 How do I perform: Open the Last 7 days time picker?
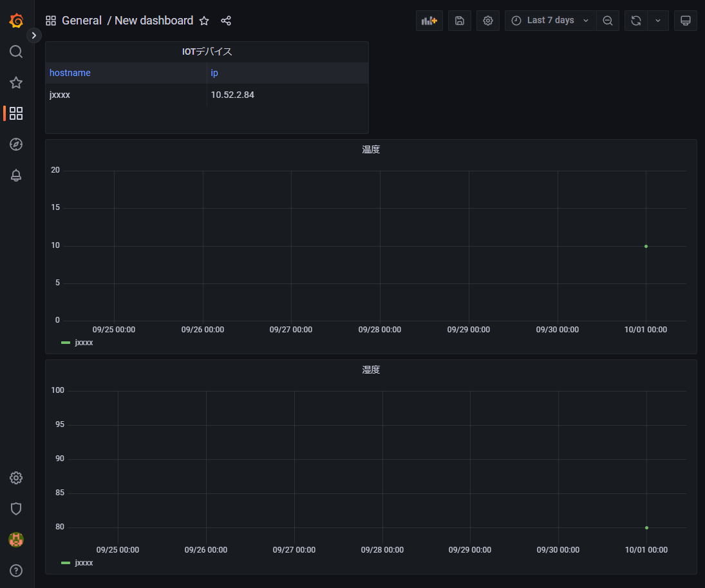click(x=550, y=21)
